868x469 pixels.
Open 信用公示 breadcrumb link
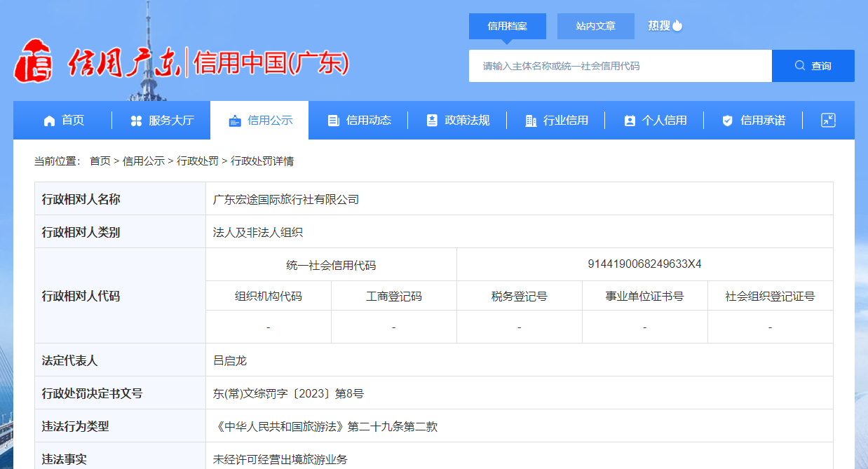143,161
